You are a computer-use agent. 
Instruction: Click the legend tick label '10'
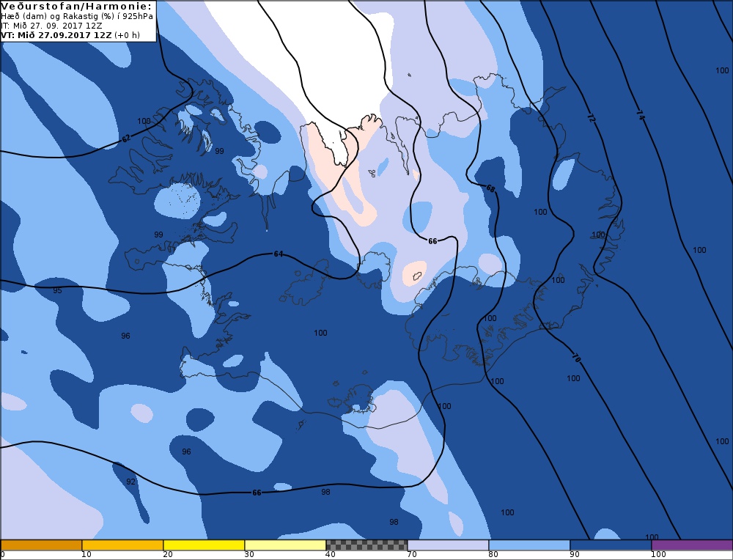(86, 555)
